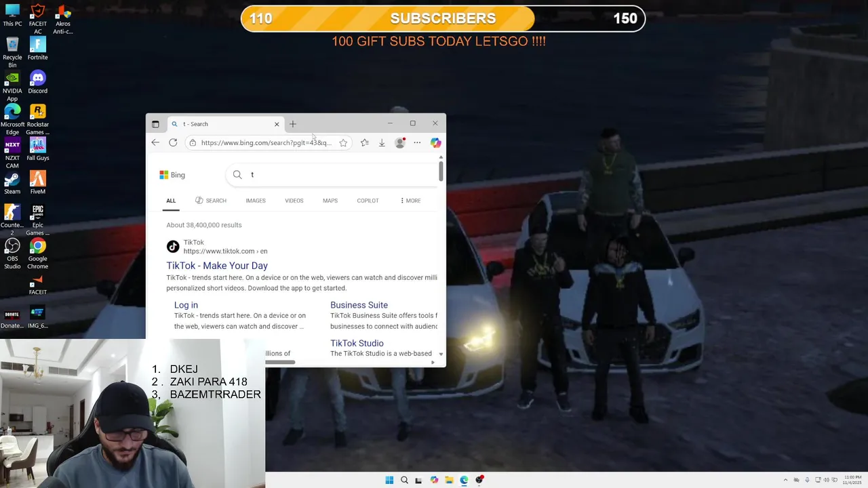Switch to Bing SEARCH tab

pos(211,201)
